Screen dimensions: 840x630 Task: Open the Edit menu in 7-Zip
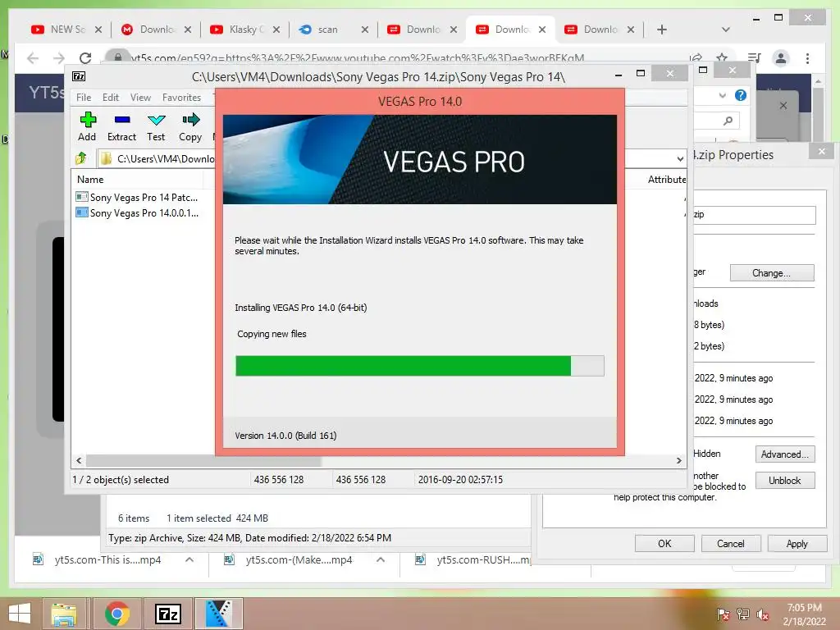click(x=111, y=98)
